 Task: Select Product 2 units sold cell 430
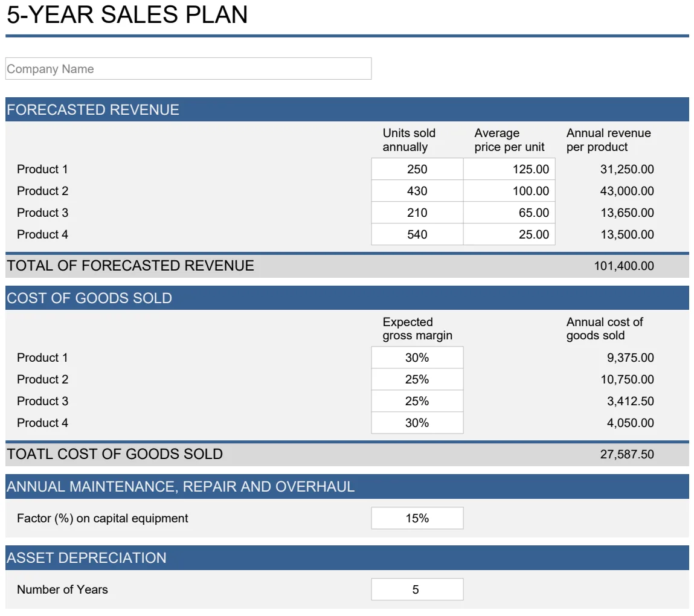coord(417,191)
